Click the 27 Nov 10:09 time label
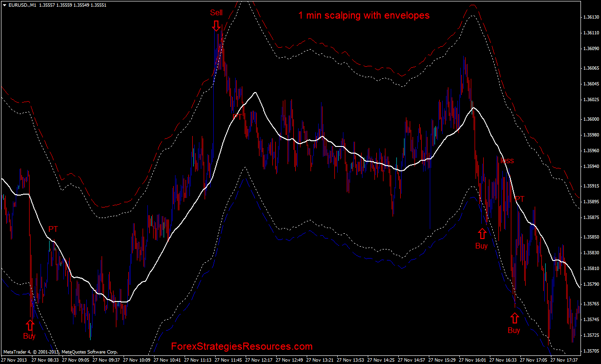 [137, 360]
